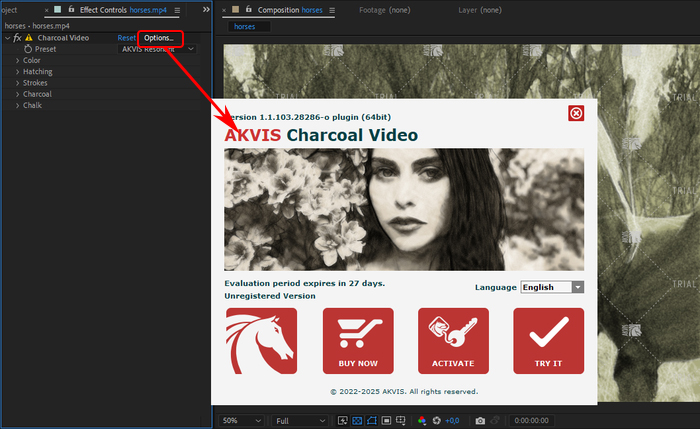Switch to the Project panel tab
This screenshot has height=429, width=700.
pyautogui.click(x=9, y=10)
